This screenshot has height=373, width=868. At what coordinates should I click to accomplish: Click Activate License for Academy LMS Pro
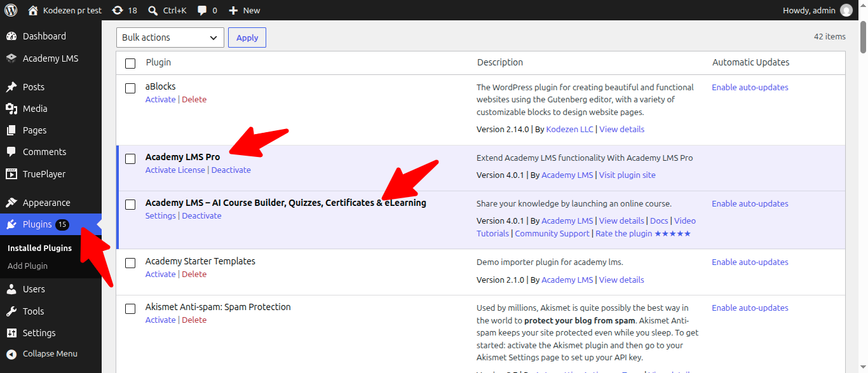(175, 170)
